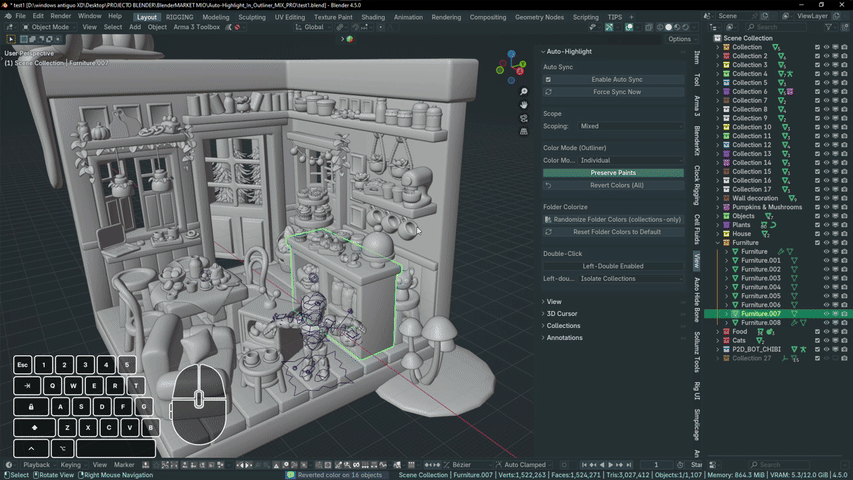Jump to timeline start icon

coord(584,465)
